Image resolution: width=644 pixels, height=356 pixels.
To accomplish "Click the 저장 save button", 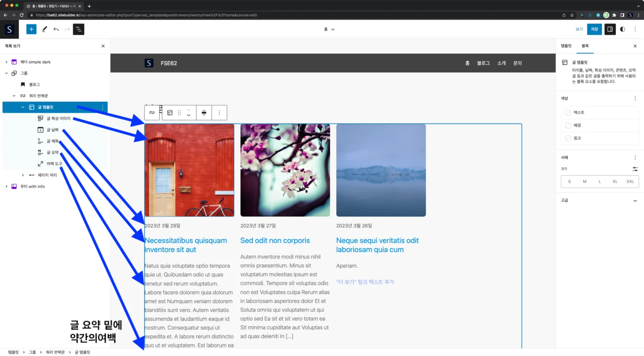I will [x=594, y=29].
